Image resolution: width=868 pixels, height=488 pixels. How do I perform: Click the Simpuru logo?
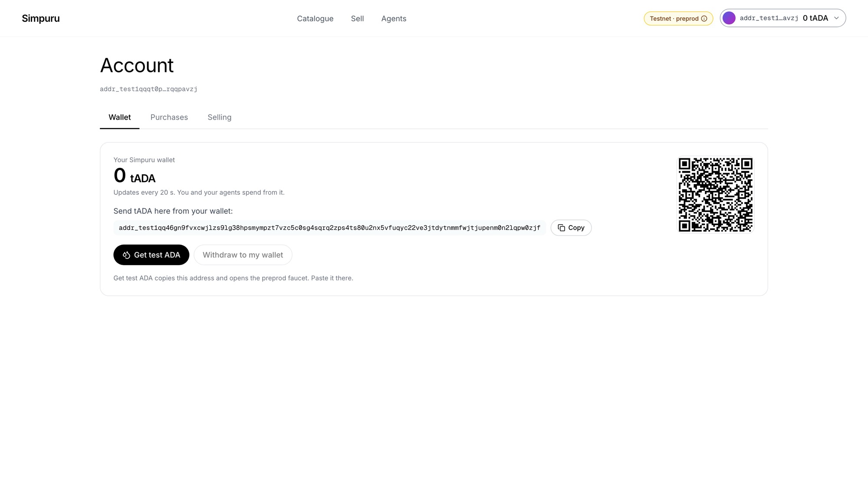coord(41,18)
